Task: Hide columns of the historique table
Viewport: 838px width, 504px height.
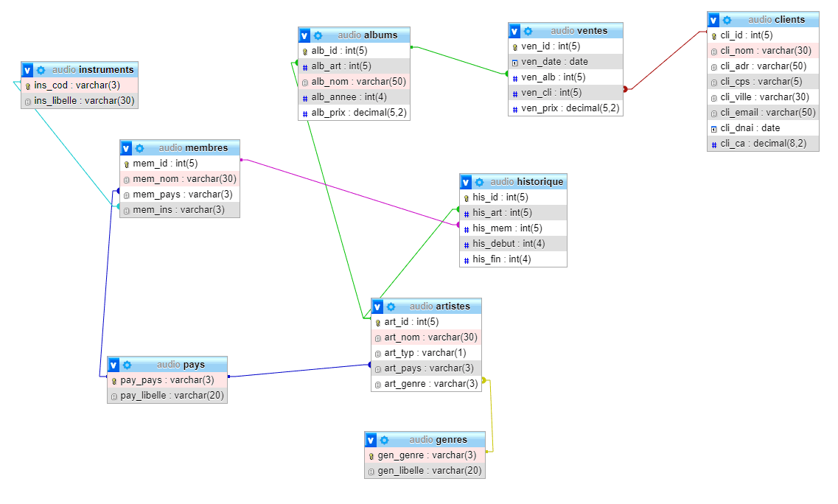Action: [466, 182]
